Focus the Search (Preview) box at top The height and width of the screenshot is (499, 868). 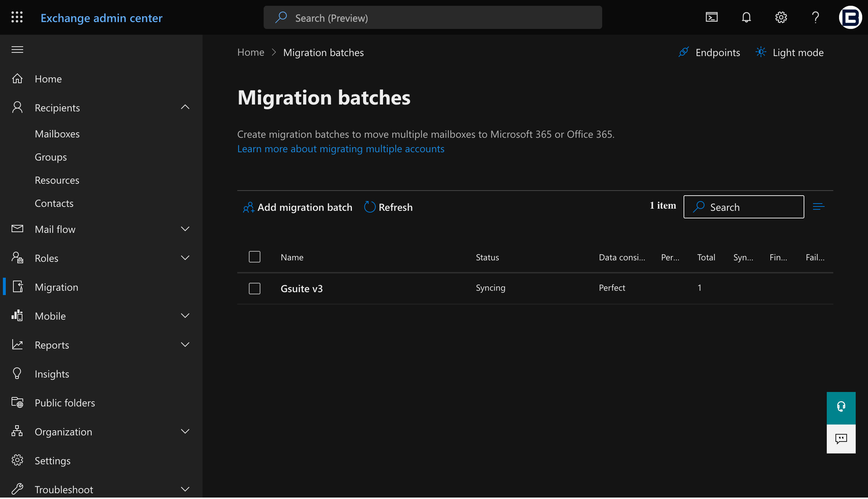433,17
